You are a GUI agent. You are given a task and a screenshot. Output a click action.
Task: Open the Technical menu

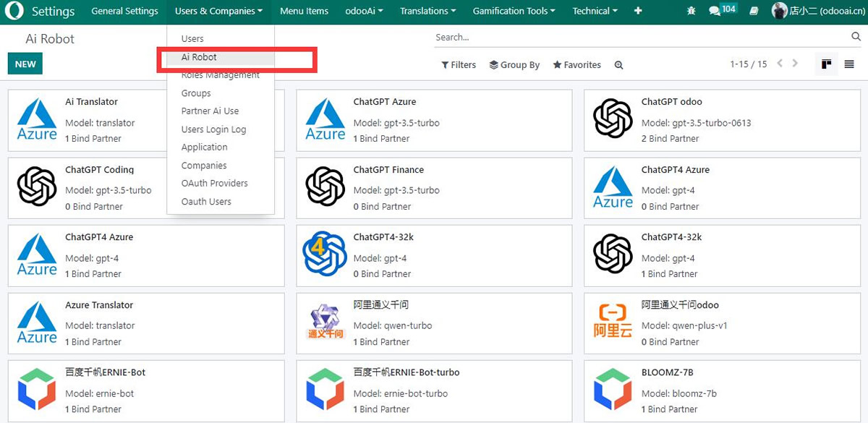(x=595, y=11)
